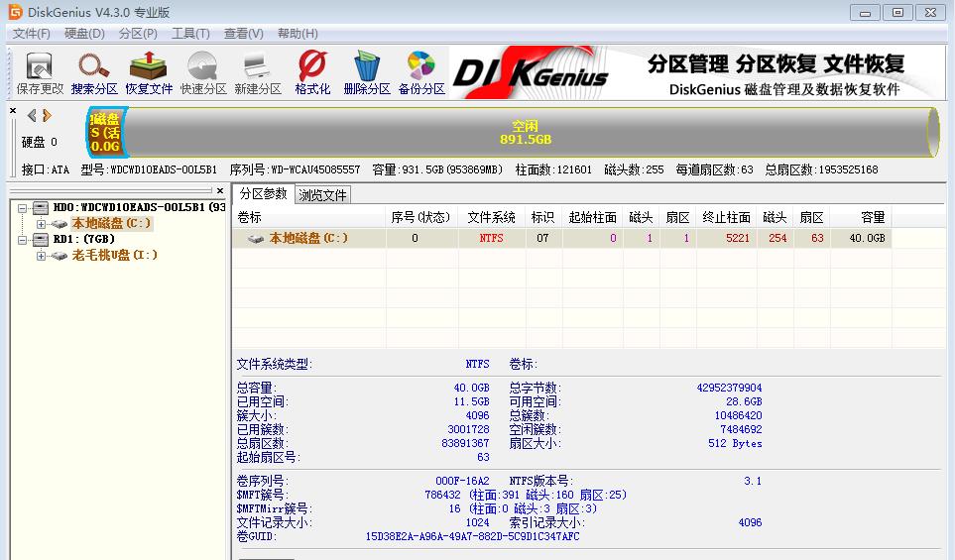Minimize the DiskGenius window

(865, 12)
